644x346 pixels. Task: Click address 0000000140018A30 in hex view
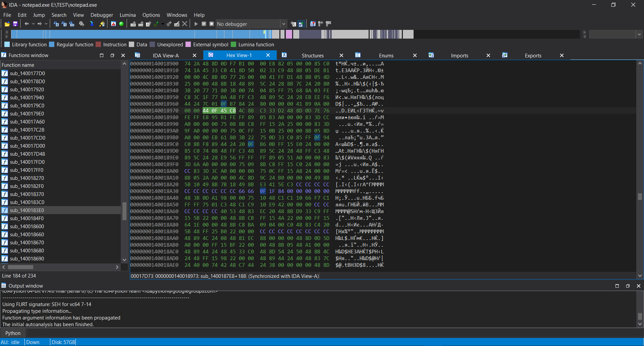(154, 191)
